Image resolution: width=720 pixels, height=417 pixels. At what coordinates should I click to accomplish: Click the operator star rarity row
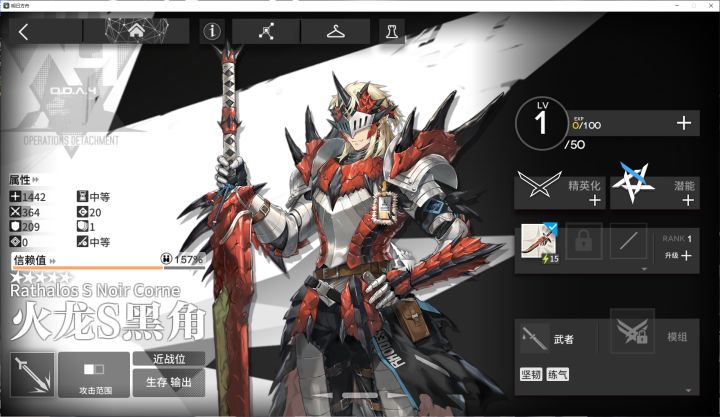coord(41,277)
